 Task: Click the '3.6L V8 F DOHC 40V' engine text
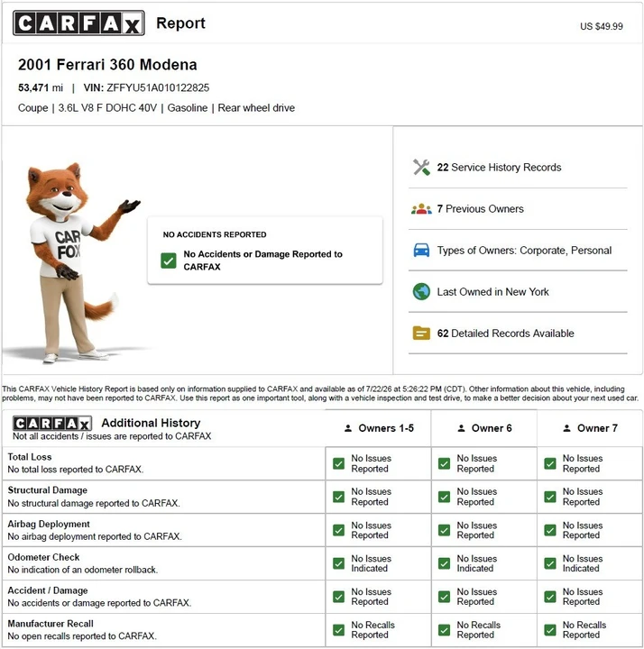[x=107, y=108]
